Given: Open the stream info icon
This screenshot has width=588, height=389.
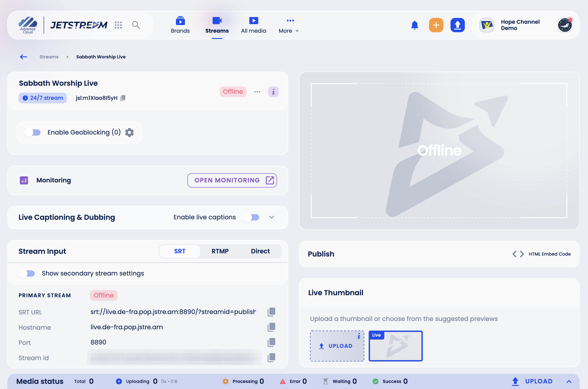Looking at the screenshot, I should (273, 92).
